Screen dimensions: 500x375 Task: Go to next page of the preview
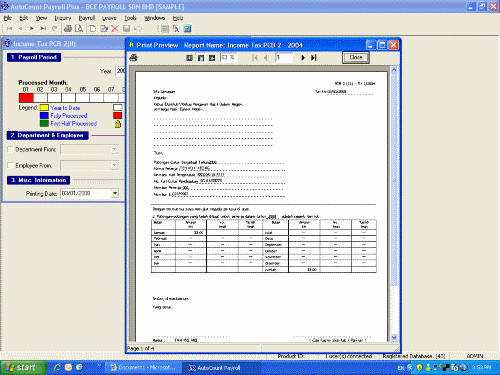pos(303,58)
